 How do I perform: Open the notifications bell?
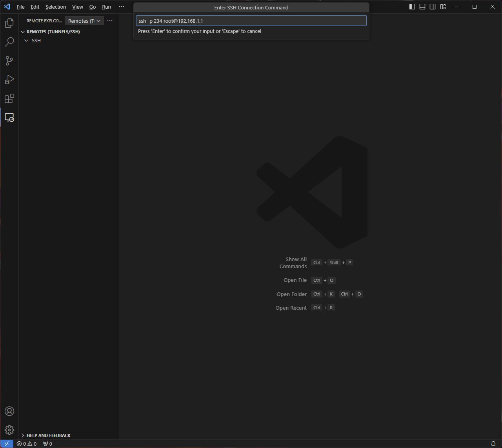click(x=493, y=444)
